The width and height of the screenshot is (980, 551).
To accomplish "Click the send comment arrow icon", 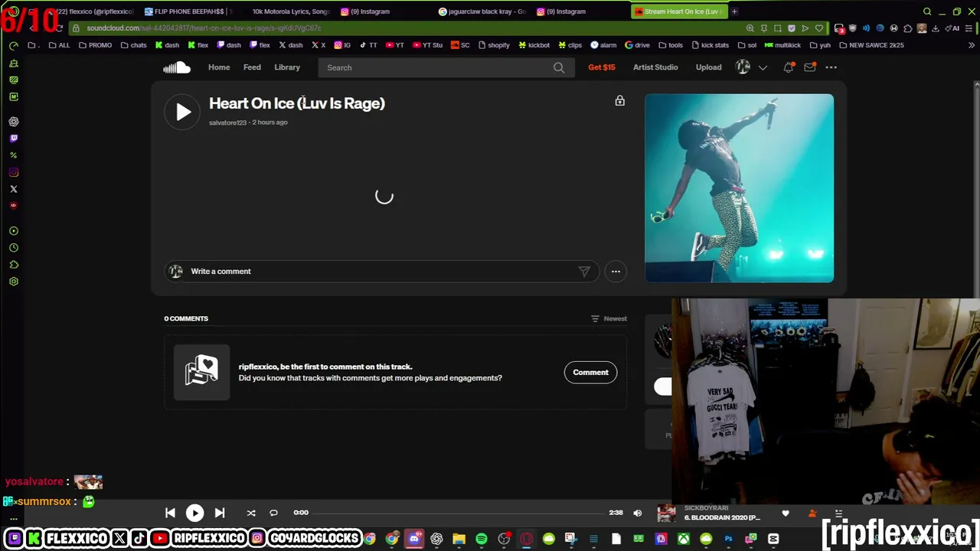I will [584, 271].
